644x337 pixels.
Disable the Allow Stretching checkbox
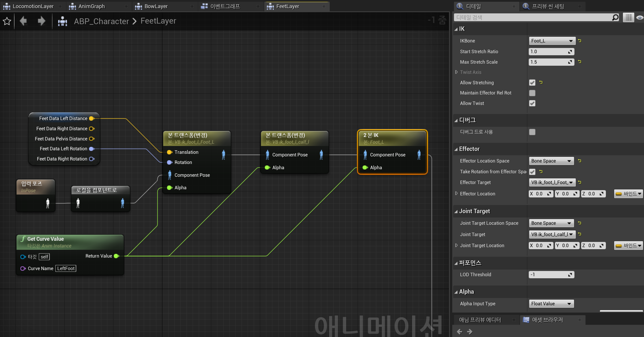pos(532,83)
